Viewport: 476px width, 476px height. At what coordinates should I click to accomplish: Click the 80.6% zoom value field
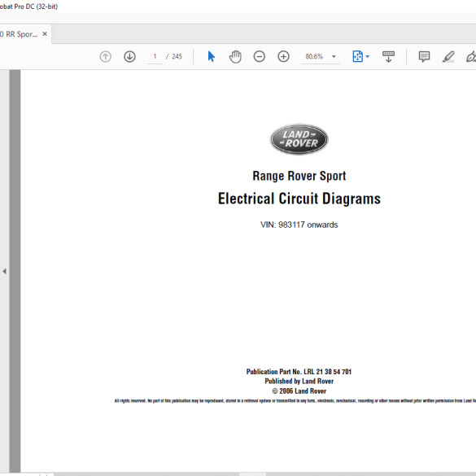pos(315,56)
